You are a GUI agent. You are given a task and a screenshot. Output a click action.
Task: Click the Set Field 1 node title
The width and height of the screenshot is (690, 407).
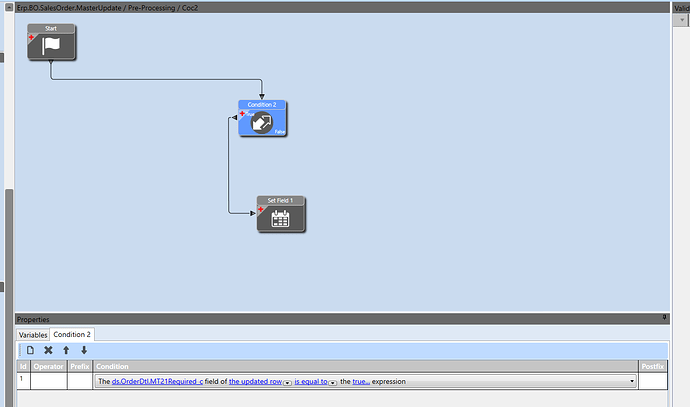tap(280, 201)
